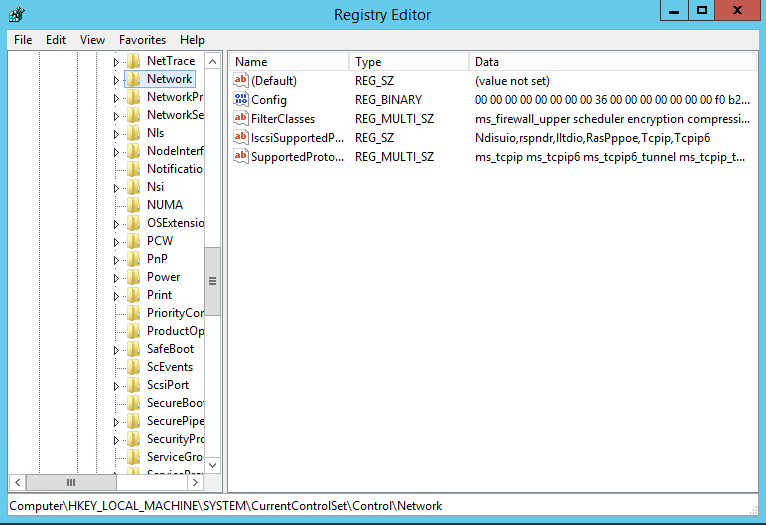
Task: Click the (Default) value string icon
Action: coord(240,81)
